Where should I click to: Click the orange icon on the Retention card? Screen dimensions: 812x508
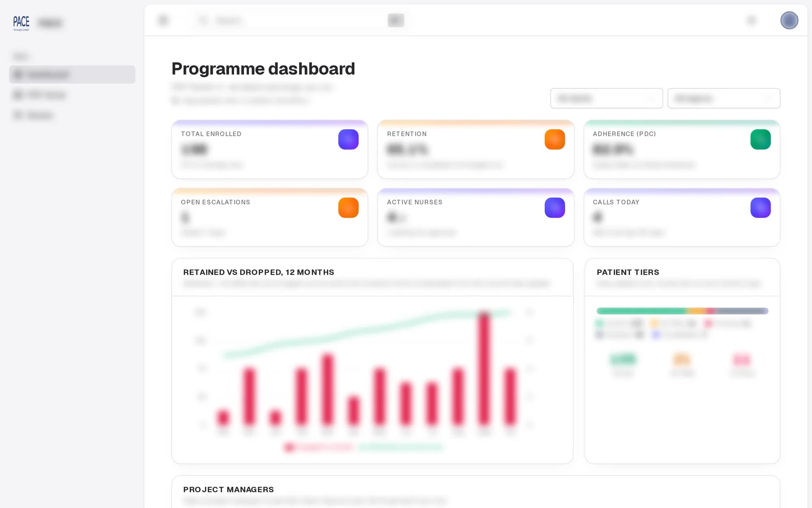(555, 139)
